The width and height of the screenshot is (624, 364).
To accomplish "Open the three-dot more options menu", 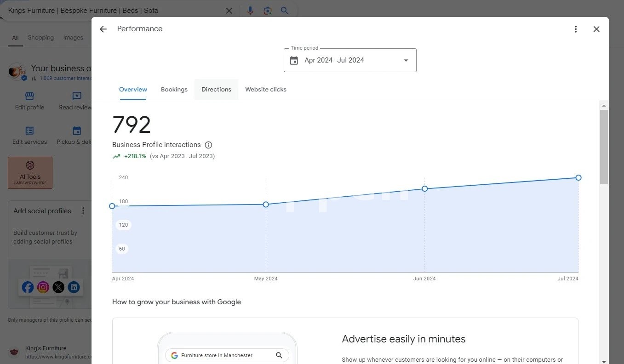I will pos(575,29).
